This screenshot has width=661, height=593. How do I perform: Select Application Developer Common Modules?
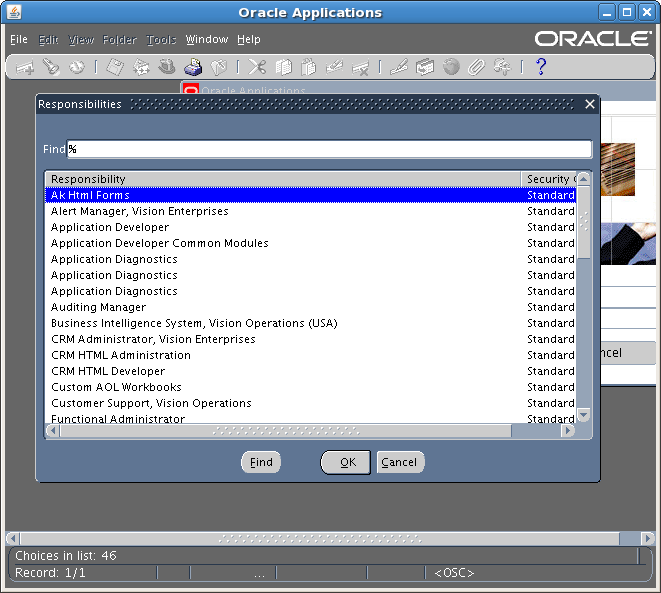tap(311, 243)
